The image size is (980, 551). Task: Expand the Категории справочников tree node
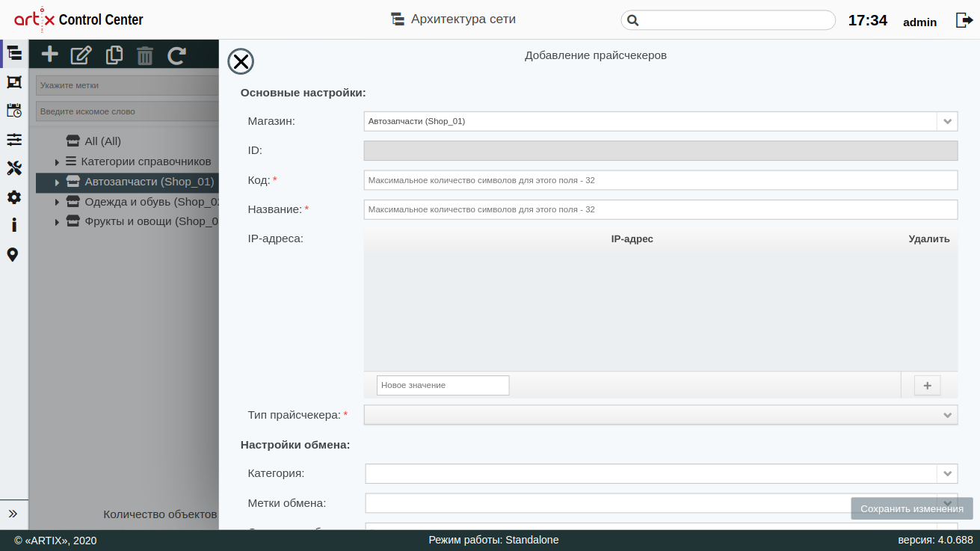pyautogui.click(x=57, y=161)
